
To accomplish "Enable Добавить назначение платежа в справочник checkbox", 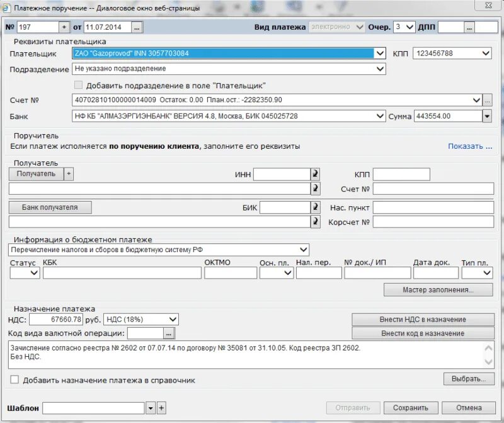I will (x=14, y=380).
